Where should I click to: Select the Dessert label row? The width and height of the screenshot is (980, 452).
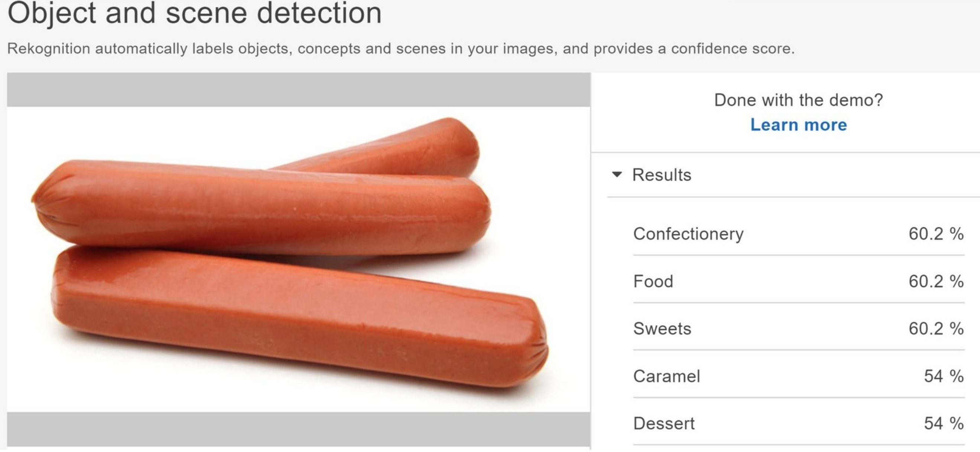(x=799, y=423)
